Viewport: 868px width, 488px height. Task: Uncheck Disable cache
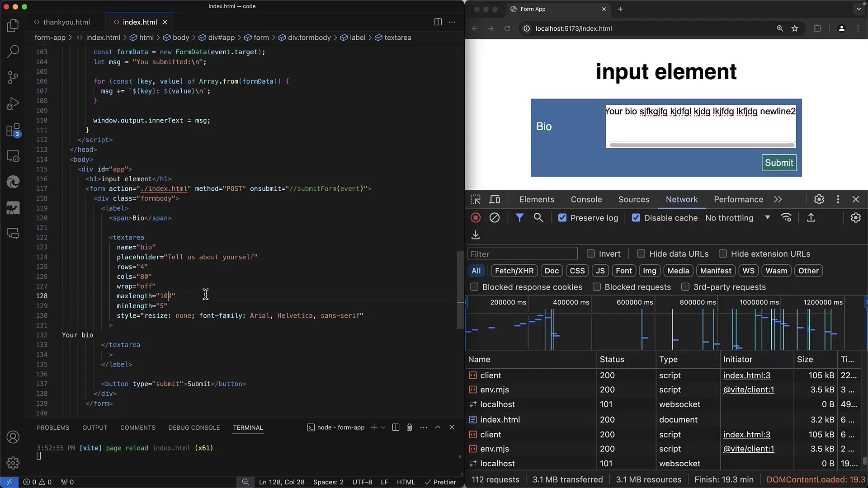pyautogui.click(x=636, y=218)
